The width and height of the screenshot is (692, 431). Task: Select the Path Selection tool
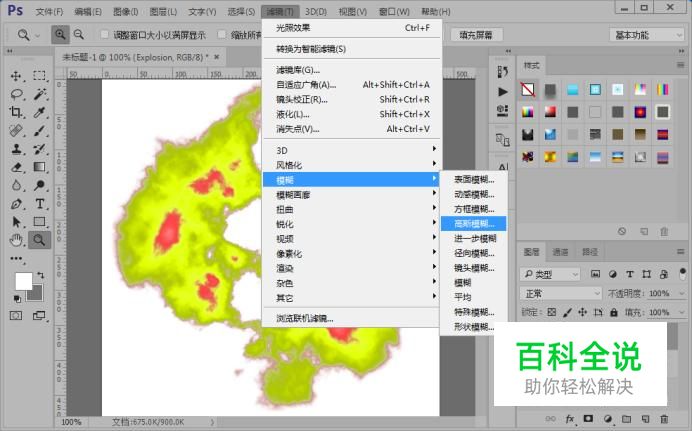[x=16, y=221]
